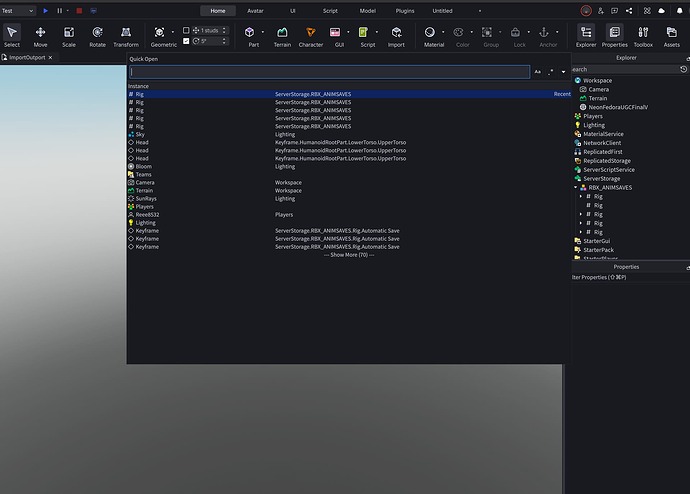Toggle the move snapping checkbox for studs

click(186, 30)
